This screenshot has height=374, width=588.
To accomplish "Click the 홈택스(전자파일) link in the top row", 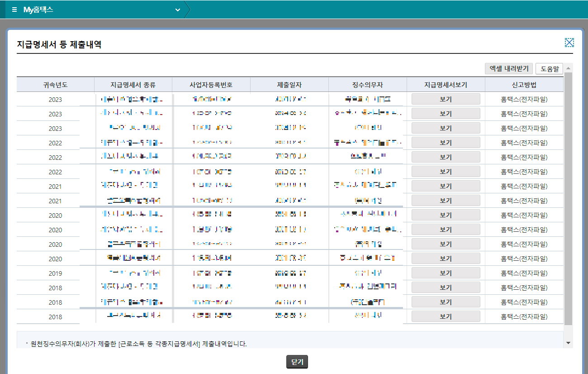I will [x=523, y=99].
